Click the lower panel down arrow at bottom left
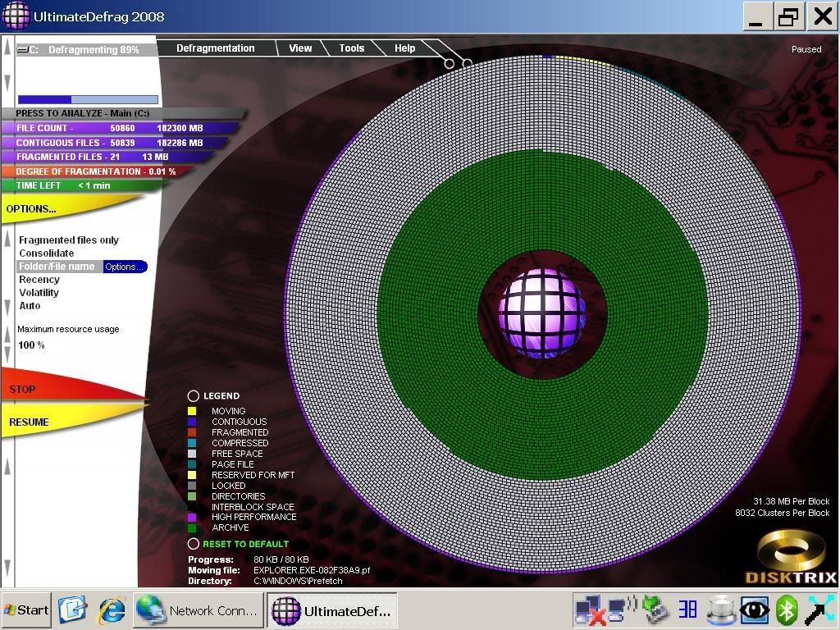This screenshot has width=840, height=630. [7, 568]
